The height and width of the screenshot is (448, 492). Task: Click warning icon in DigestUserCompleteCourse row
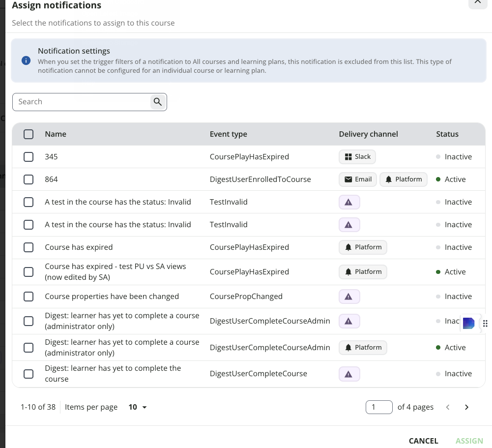click(349, 374)
